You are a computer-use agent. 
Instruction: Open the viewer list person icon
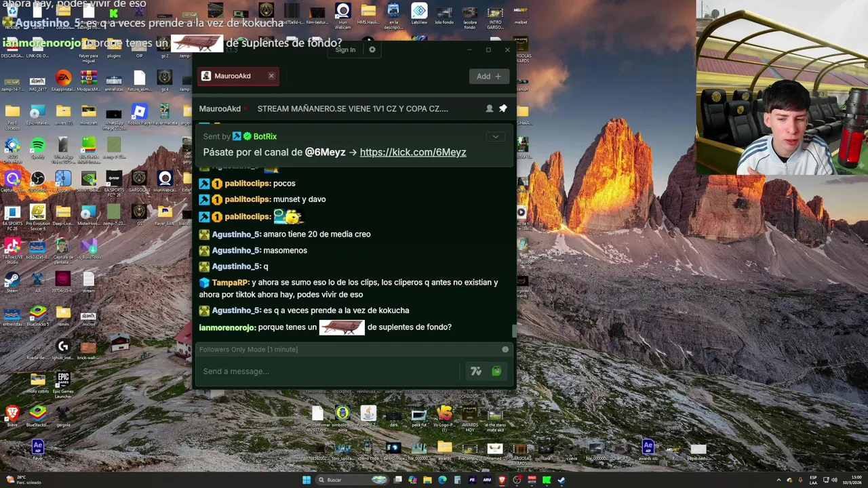point(489,108)
